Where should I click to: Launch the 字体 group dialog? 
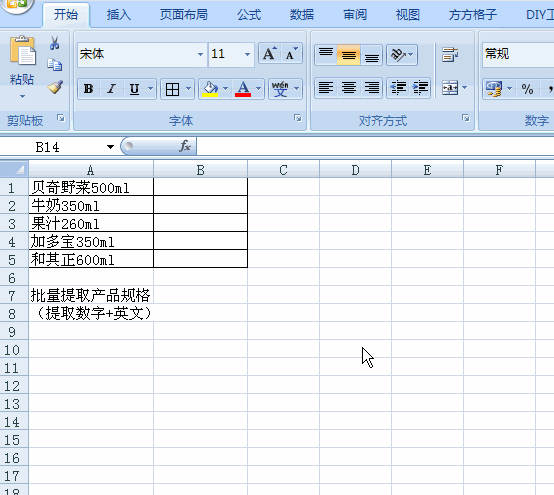tap(298, 118)
